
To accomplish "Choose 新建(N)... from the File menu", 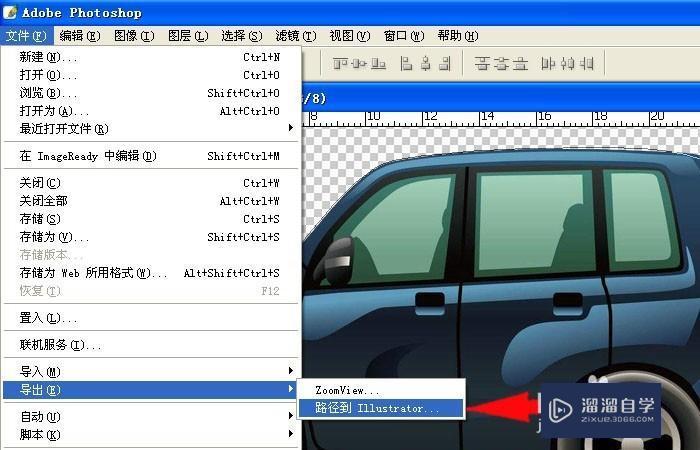I will click(x=150, y=57).
